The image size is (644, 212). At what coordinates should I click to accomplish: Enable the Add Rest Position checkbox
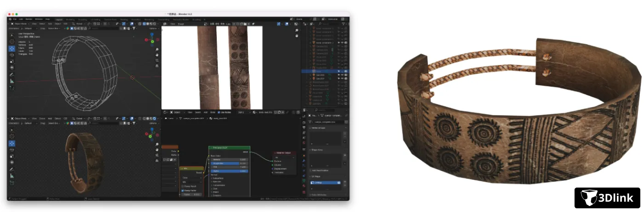(x=310, y=171)
